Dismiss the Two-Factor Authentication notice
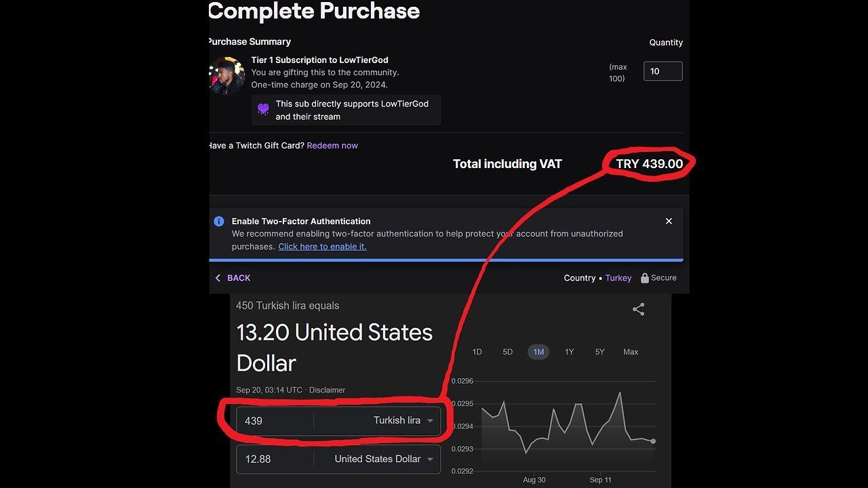Image resolution: width=868 pixels, height=488 pixels. click(669, 221)
